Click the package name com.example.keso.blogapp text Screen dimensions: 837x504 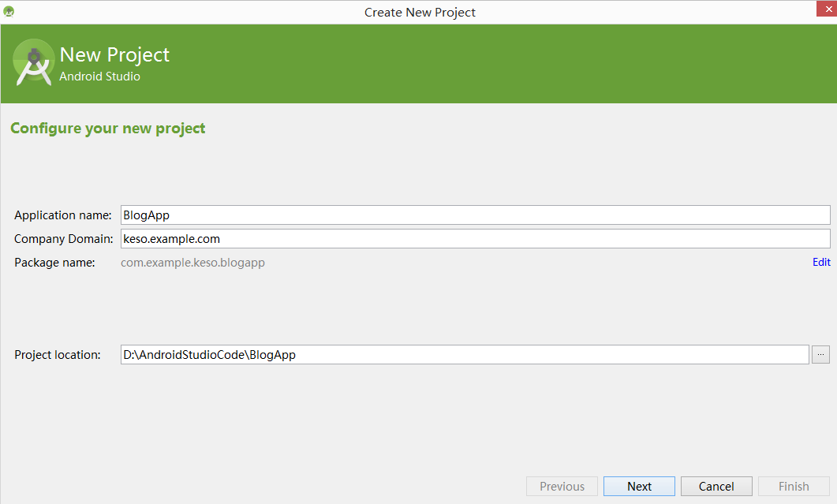(192, 263)
